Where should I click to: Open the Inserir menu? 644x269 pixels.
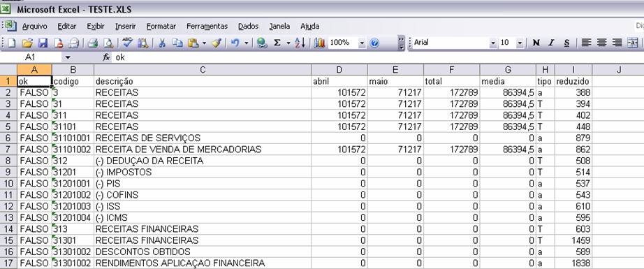coord(125,27)
